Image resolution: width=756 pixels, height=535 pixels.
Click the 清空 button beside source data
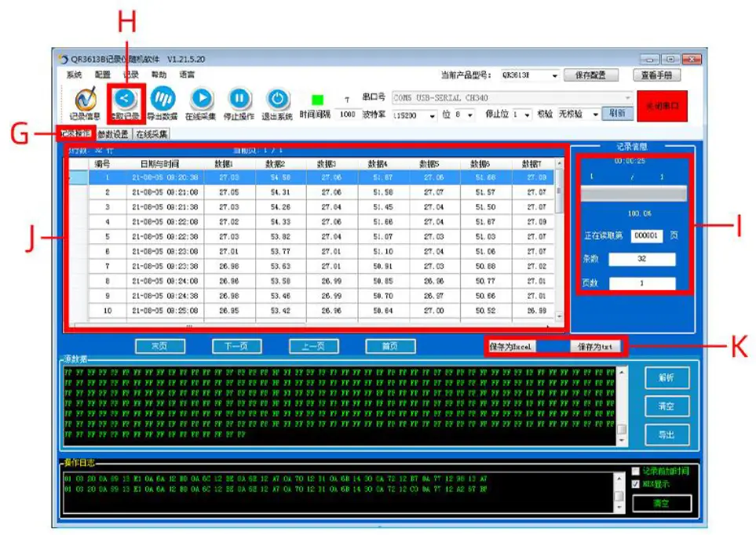667,406
